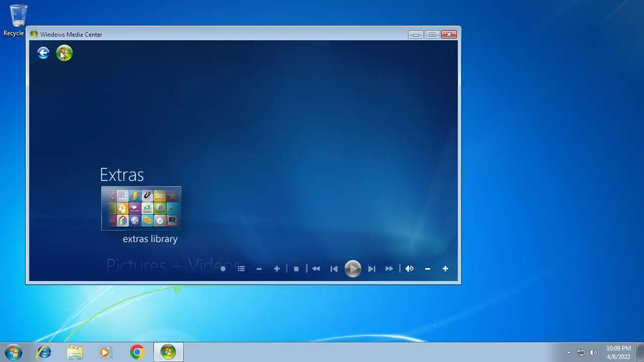Close the Windows Media Center window

(x=449, y=35)
